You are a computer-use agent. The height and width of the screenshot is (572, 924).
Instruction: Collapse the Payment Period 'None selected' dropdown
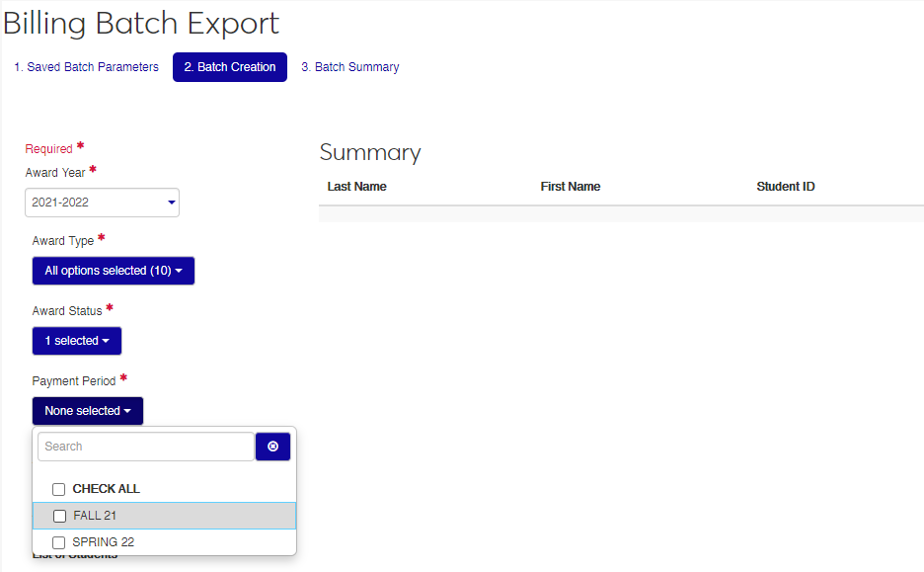pos(88,411)
